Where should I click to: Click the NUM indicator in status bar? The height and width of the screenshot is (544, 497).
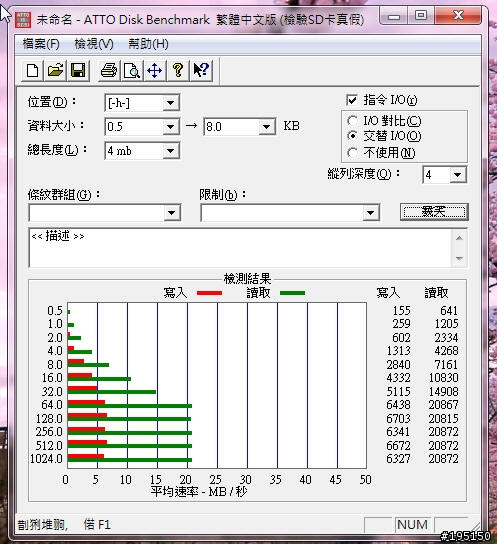click(413, 525)
